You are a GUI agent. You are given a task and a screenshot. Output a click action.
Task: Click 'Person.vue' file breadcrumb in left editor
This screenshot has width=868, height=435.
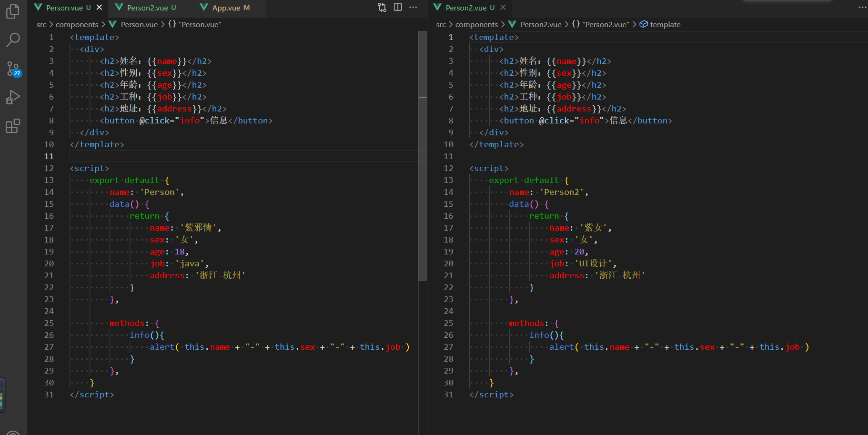[x=139, y=24]
